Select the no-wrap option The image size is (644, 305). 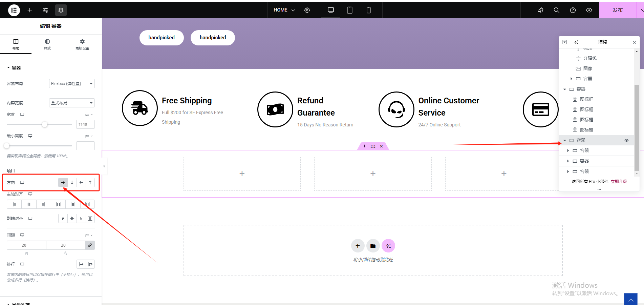(81, 264)
